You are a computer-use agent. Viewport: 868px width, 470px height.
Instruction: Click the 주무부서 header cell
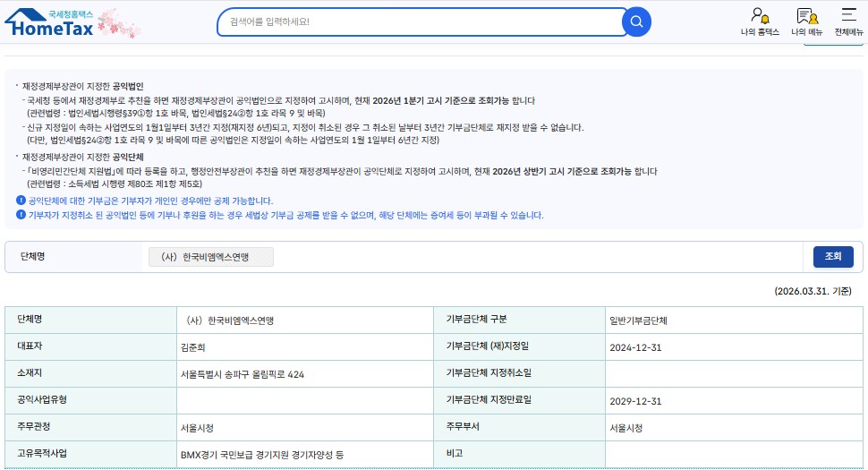click(519, 427)
